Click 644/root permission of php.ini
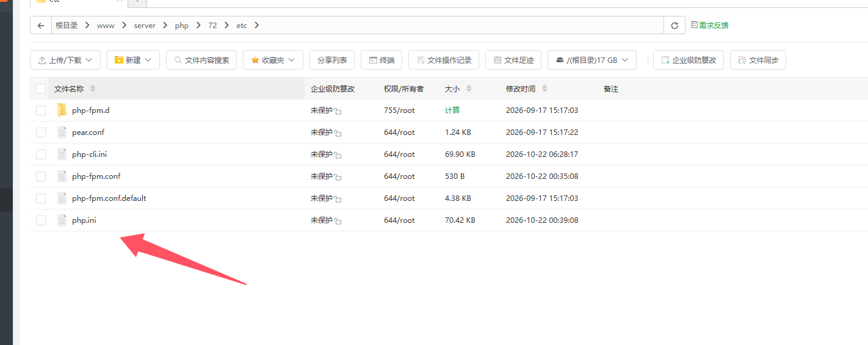The height and width of the screenshot is (345, 868). pyautogui.click(x=399, y=220)
